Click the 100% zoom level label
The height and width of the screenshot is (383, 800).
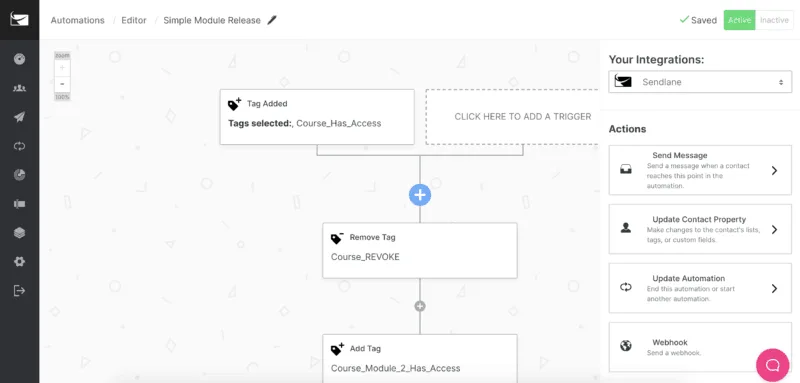click(x=62, y=97)
